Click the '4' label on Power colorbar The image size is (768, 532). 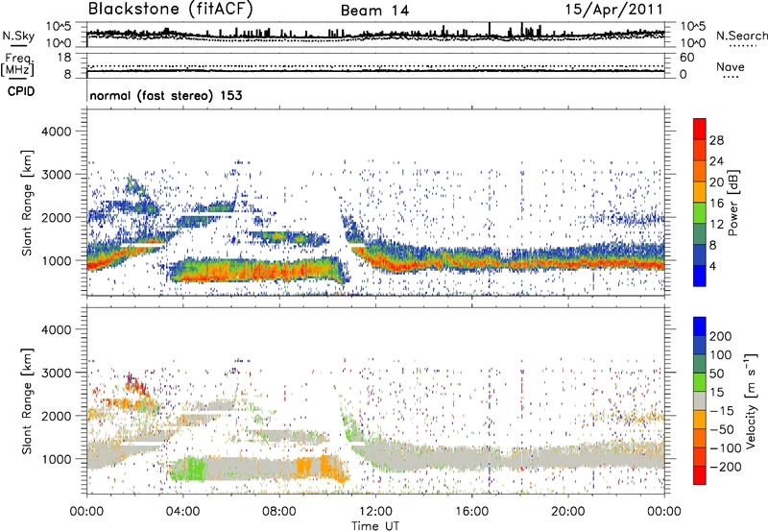coord(712,267)
